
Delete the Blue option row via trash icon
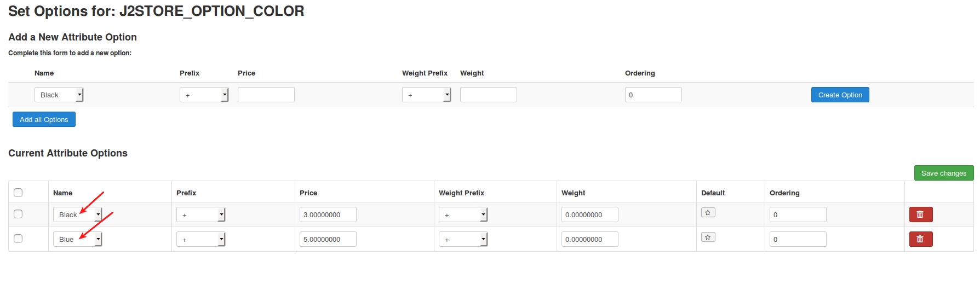point(920,239)
